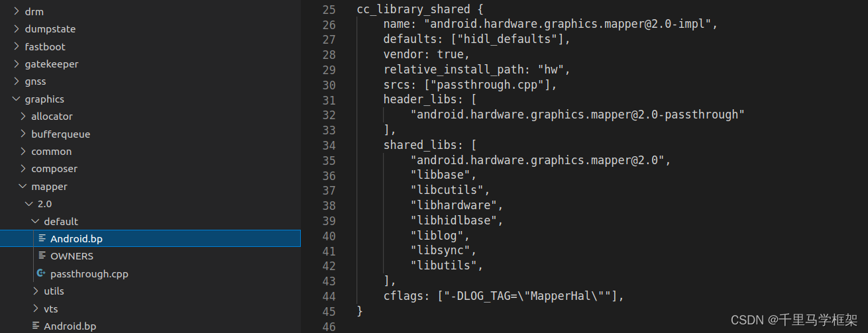Select the gatekeeper folder name

click(x=52, y=64)
